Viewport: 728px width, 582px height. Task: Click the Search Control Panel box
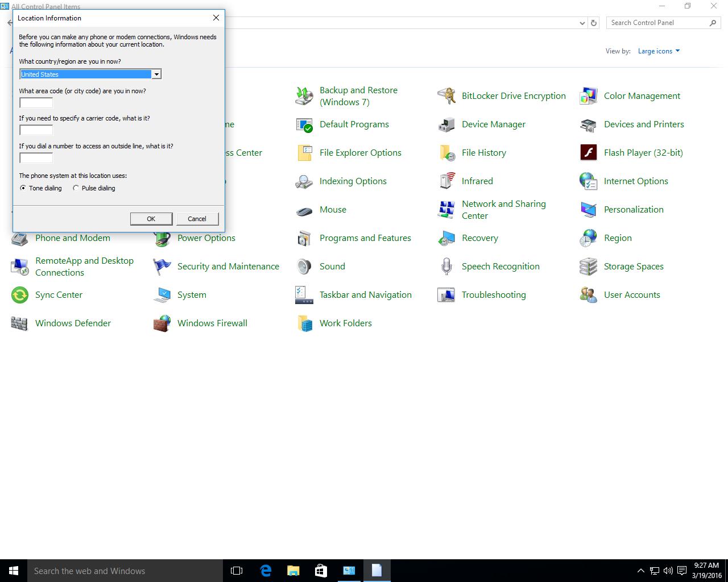(x=663, y=23)
